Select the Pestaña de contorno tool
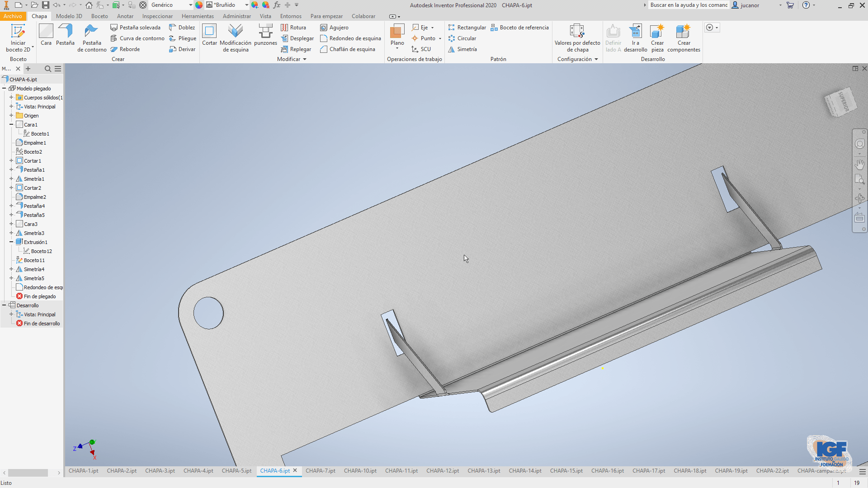This screenshot has width=868, height=488. [x=92, y=38]
